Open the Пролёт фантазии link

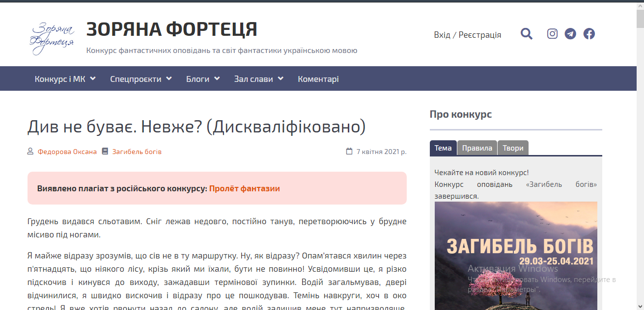pyautogui.click(x=244, y=188)
